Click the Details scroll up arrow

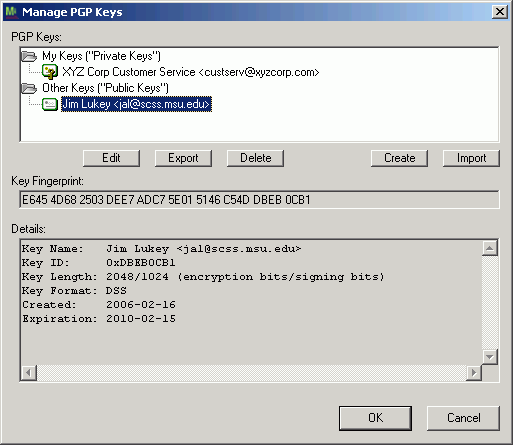(490, 248)
